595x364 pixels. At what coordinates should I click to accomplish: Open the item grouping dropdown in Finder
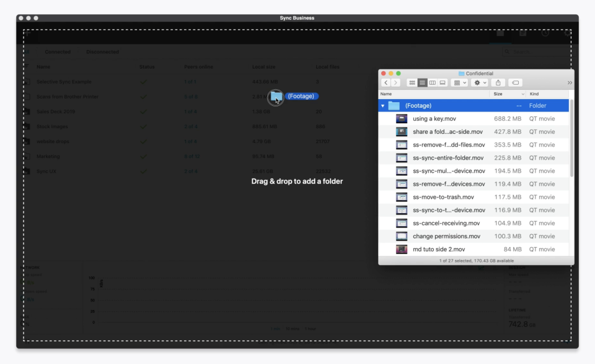click(x=458, y=82)
